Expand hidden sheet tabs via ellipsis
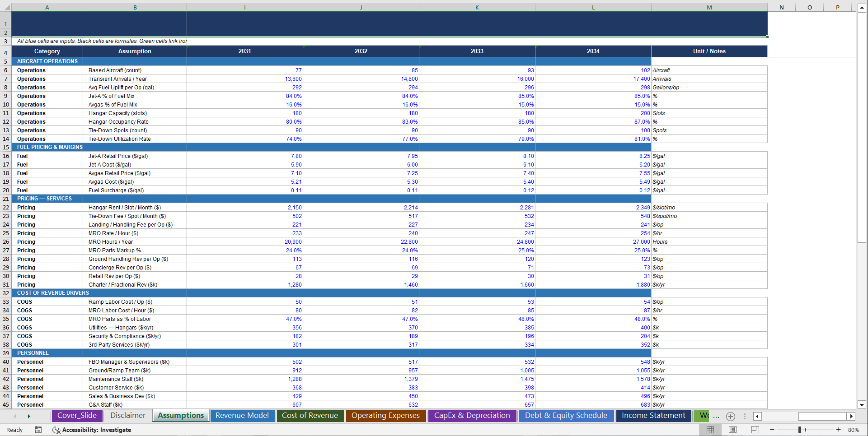 pos(717,417)
